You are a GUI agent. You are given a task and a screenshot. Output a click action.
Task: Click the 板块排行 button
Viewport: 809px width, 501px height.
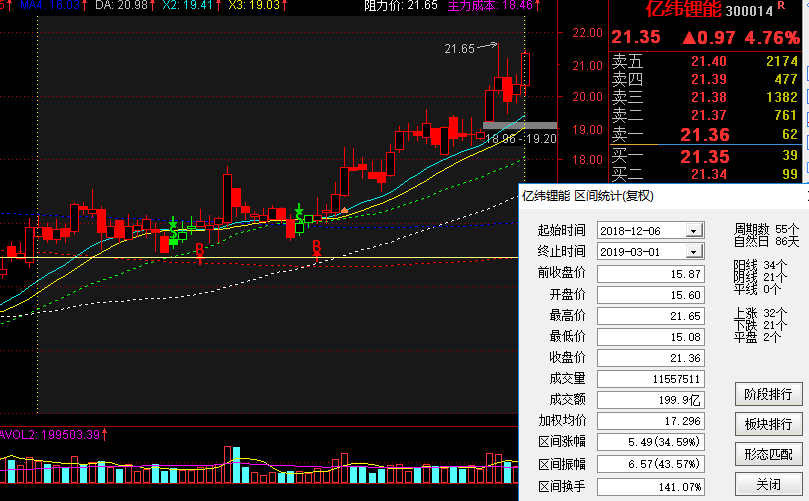[768, 424]
